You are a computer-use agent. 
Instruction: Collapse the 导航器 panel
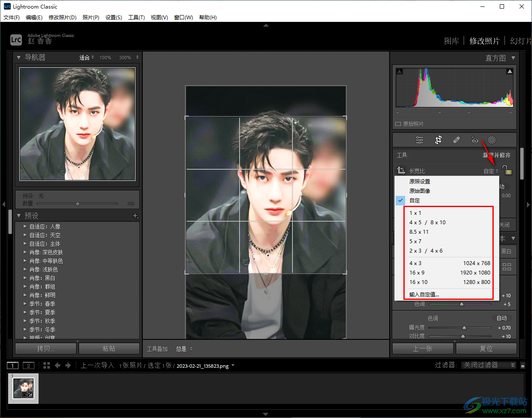(19, 57)
